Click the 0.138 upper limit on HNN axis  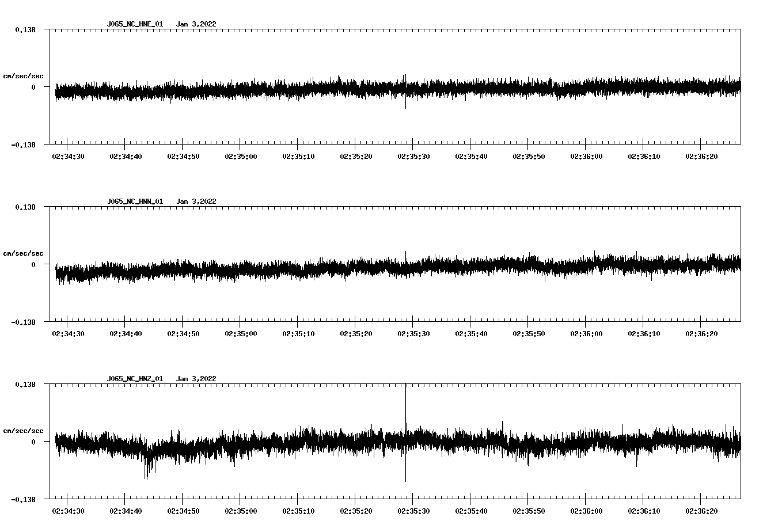point(25,207)
